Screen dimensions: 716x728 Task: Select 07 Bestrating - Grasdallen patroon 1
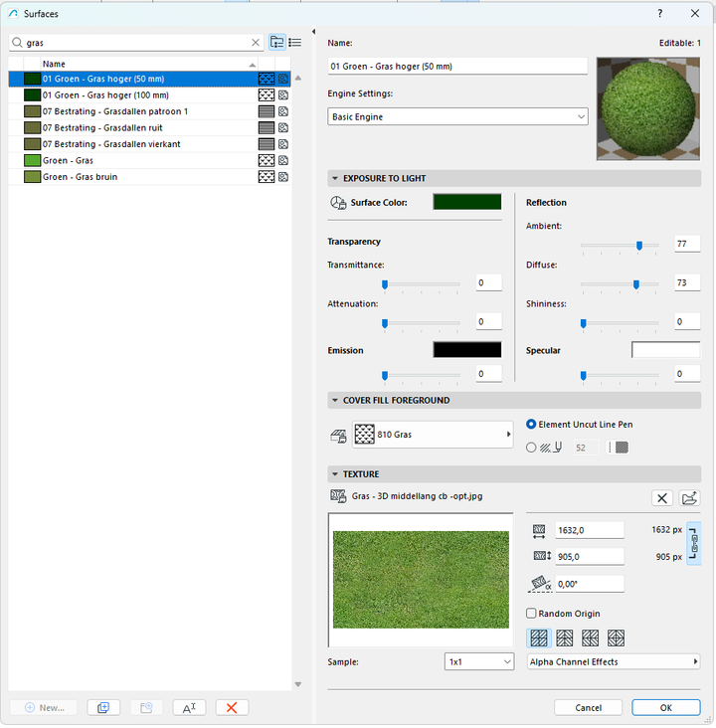pos(149,111)
